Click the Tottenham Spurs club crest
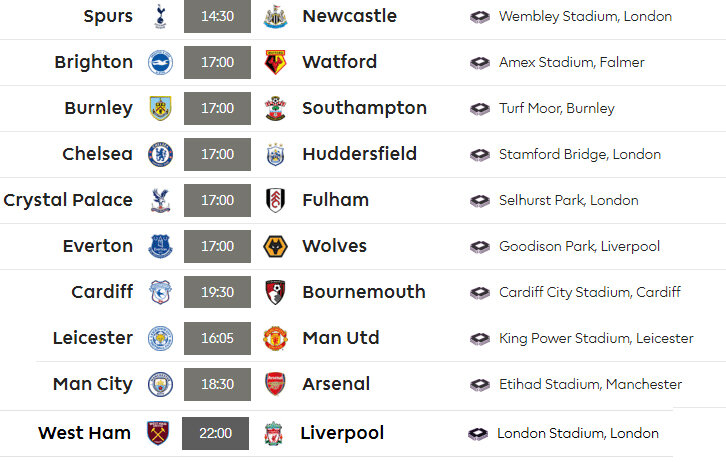Viewport: 726px width, 462px height. [160, 17]
